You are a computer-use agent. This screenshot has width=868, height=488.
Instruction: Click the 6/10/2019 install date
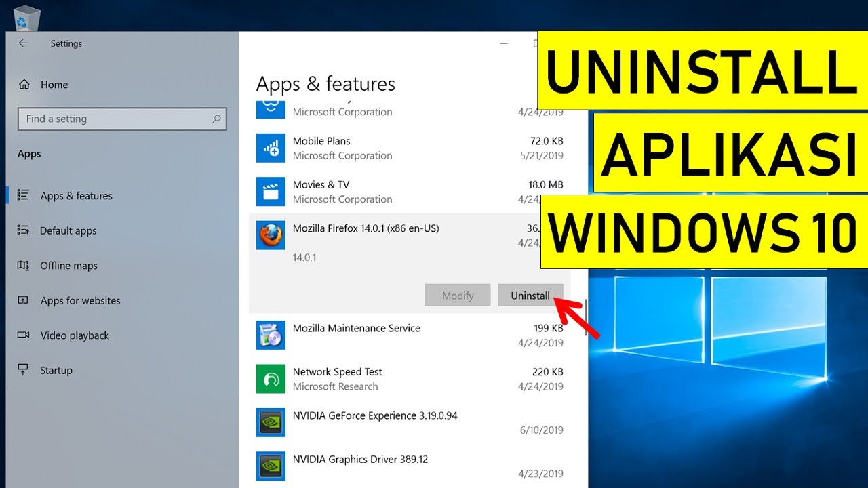(x=541, y=430)
